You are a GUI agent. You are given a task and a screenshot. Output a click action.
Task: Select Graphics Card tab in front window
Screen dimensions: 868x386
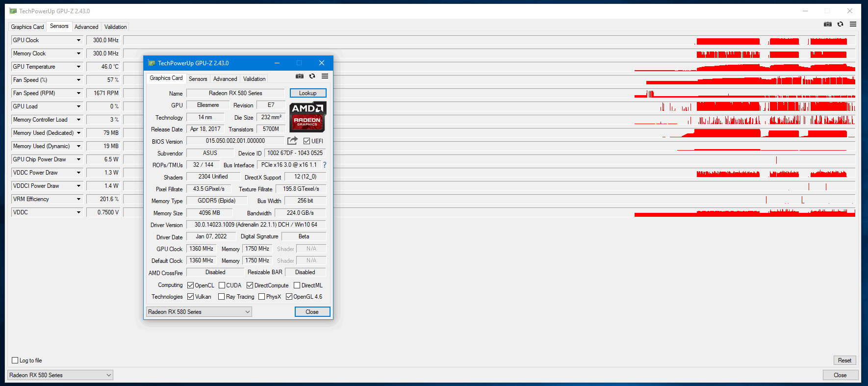[166, 78]
